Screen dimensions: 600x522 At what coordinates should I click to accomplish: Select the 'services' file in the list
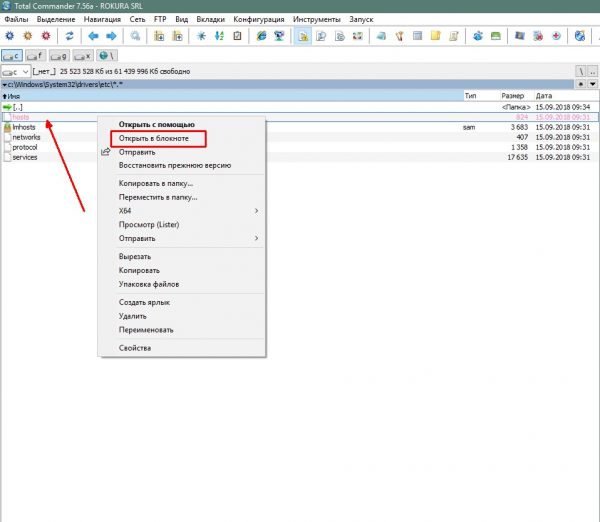tap(24, 157)
